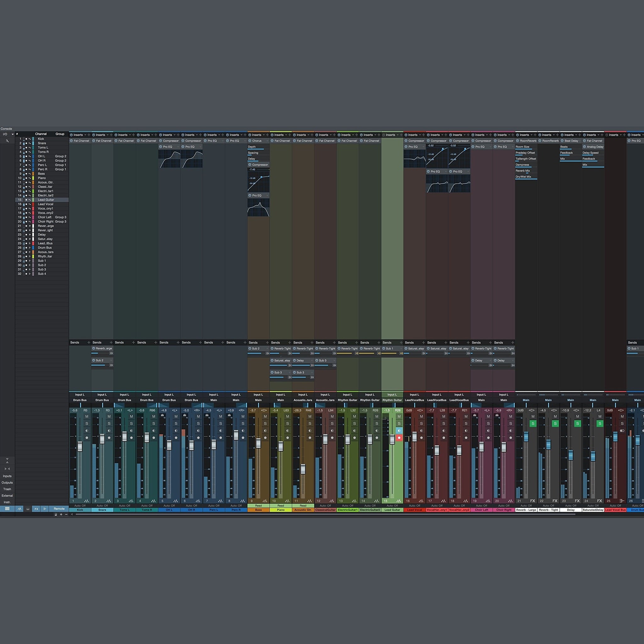Viewport: 644px width, 644px height.
Task: Toggle the channel list panel icon
Action: point(7,509)
